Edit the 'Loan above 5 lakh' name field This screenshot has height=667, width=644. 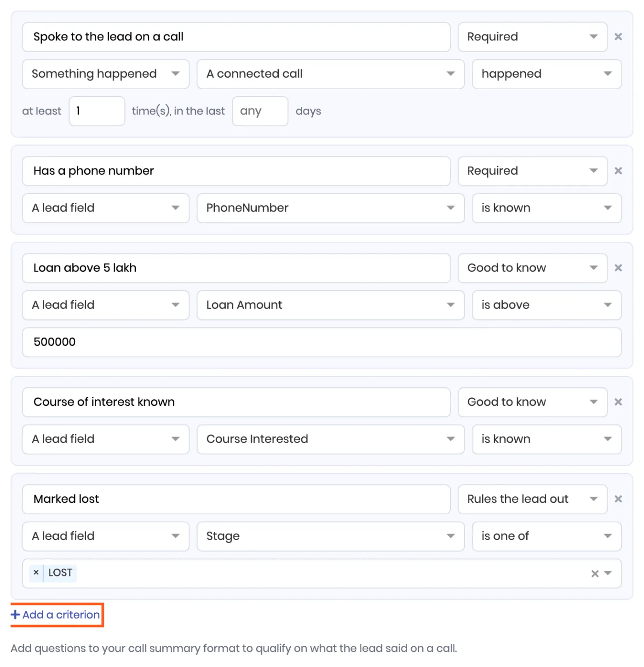tap(236, 268)
